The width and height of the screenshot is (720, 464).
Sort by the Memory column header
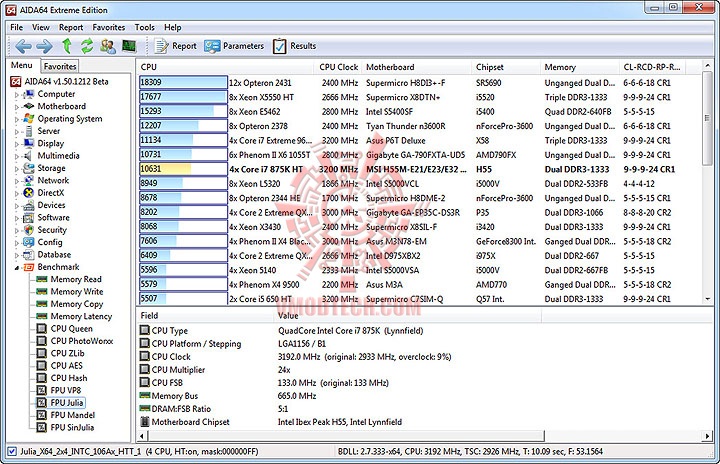(x=579, y=67)
